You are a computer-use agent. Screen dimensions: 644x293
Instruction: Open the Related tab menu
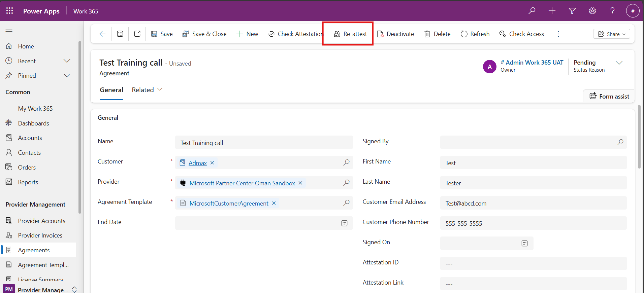tap(147, 90)
